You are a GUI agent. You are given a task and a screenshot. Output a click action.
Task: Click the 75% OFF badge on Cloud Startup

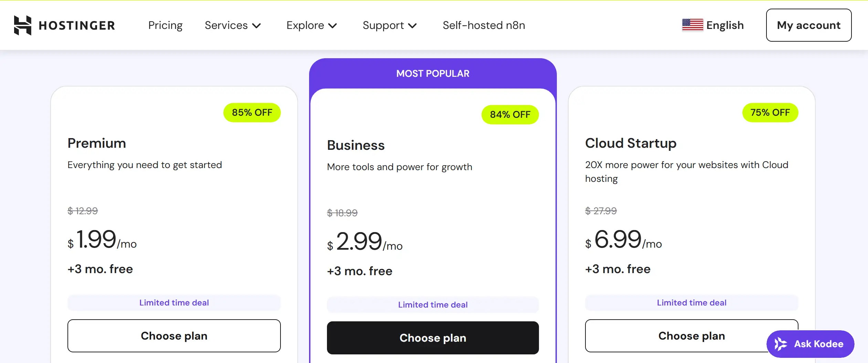[770, 113]
